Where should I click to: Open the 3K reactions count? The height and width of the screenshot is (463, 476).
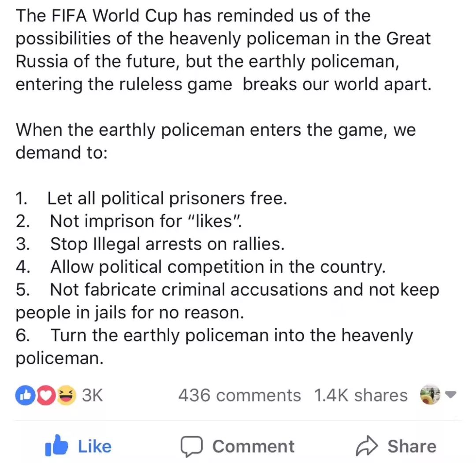coord(93,395)
